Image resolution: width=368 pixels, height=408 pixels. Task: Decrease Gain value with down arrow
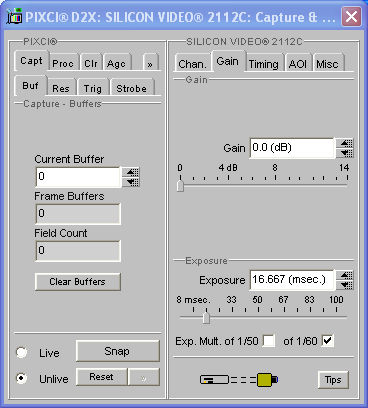coord(345,153)
